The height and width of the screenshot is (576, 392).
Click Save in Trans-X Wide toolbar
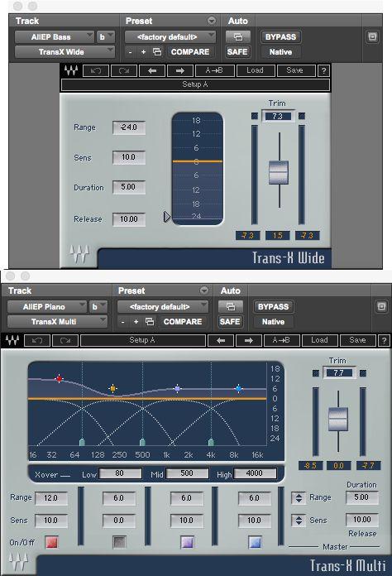pyautogui.click(x=295, y=70)
